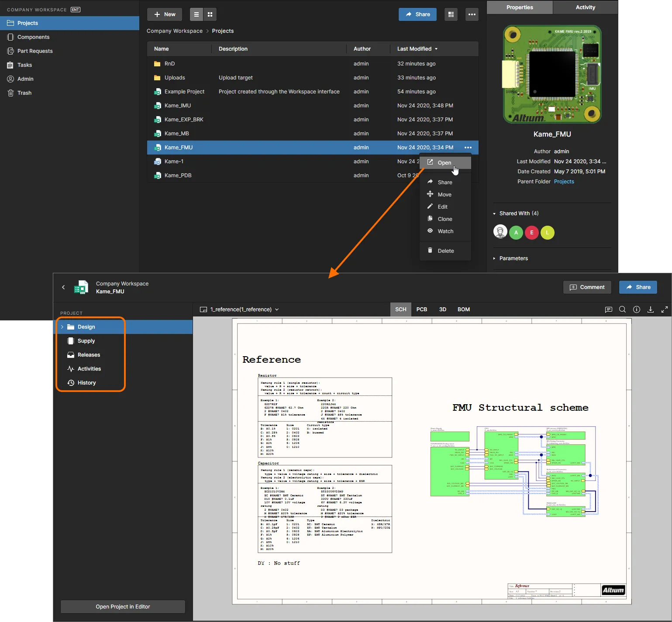Switch to list view
The image size is (672, 622).
pos(196,14)
